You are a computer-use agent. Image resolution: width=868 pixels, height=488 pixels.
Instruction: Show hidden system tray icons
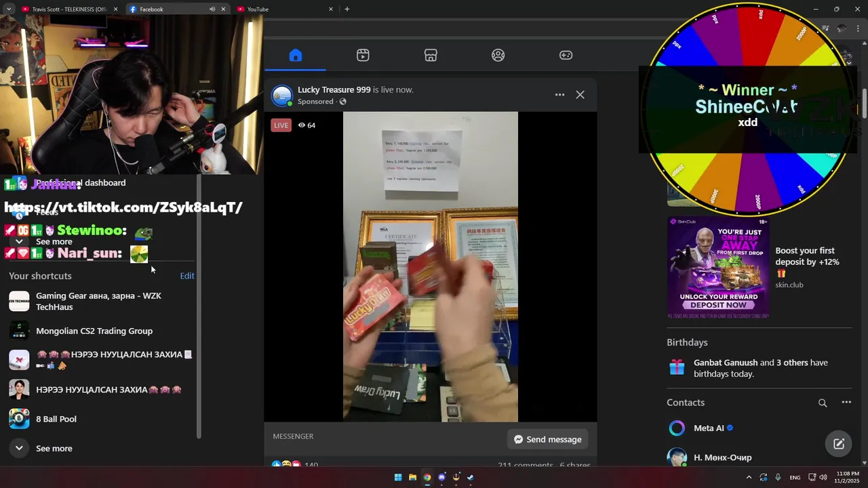coord(749,477)
